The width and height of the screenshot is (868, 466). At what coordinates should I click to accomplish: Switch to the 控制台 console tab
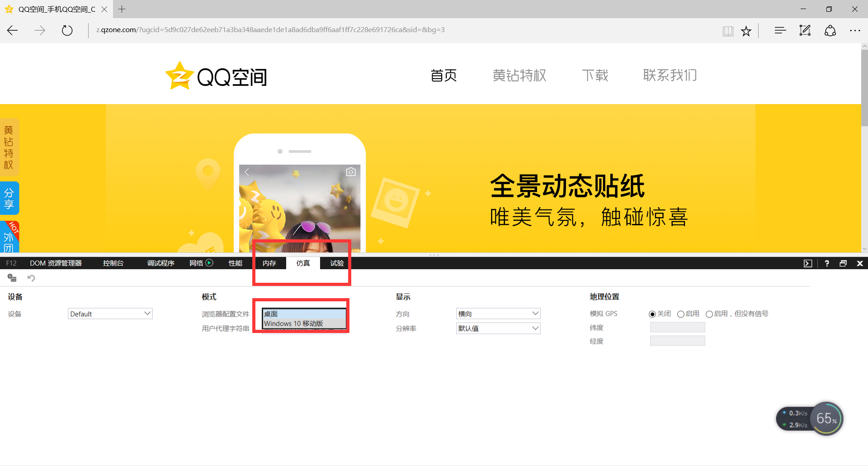(x=113, y=263)
